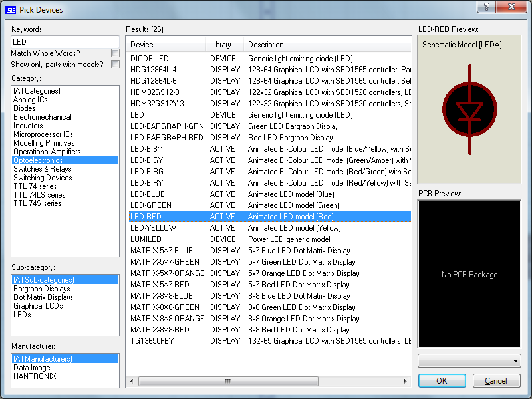Select HDG12864L-6 device row
532x399 pixels.
tap(270, 81)
